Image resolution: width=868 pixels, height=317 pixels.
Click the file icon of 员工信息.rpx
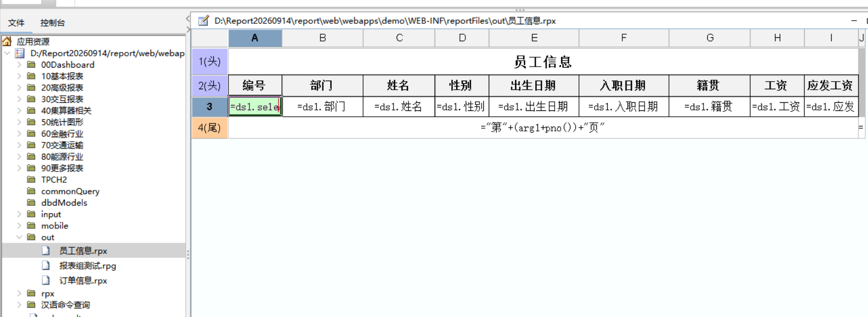pos(46,250)
